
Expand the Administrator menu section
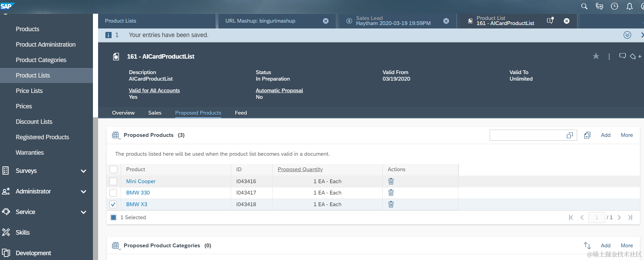83,191
